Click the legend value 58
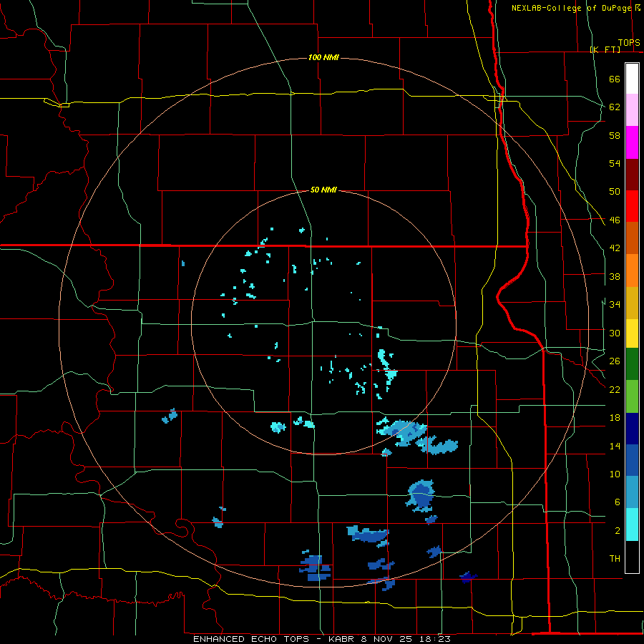Image resolution: width=644 pixels, height=644 pixels. coord(615,135)
